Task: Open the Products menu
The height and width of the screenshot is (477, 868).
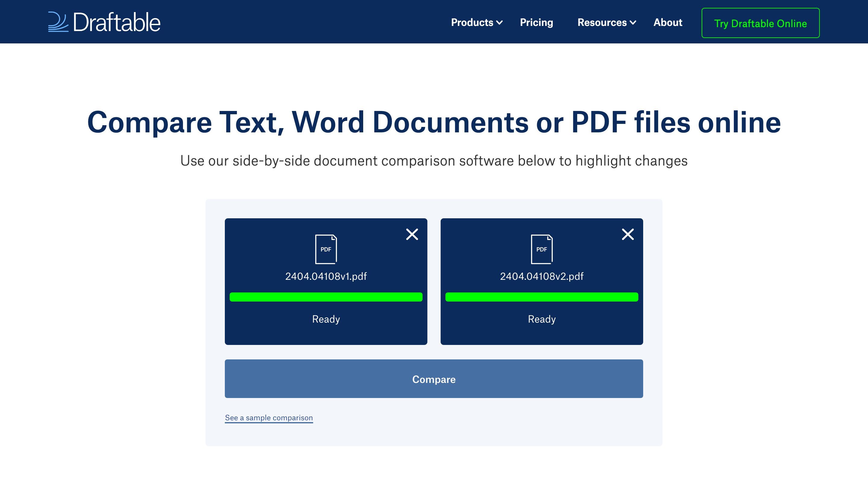Action: (472, 23)
